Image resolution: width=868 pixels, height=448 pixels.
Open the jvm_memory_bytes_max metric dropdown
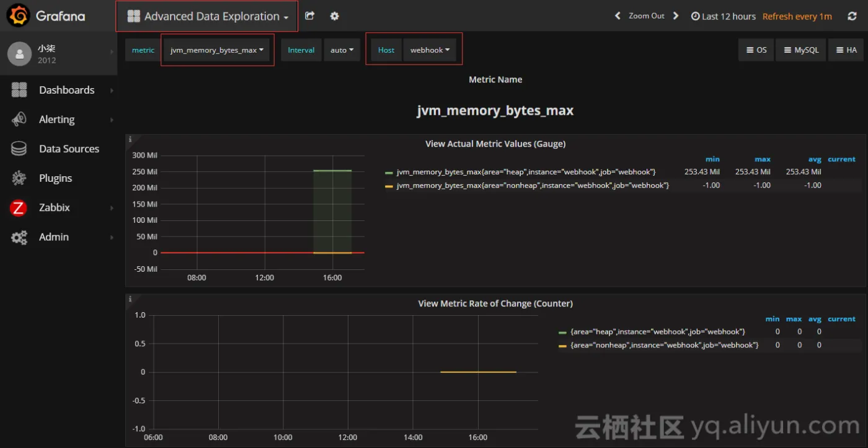click(x=217, y=50)
